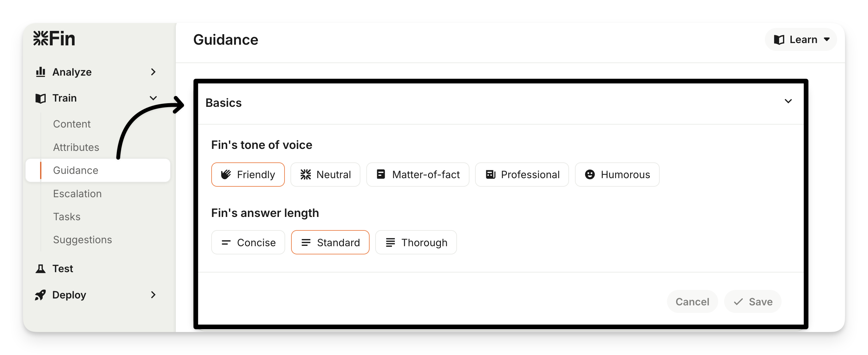Viewport: 868px width, 355px height.
Task: Click the Train book icon
Action: click(x=40, y=98)
